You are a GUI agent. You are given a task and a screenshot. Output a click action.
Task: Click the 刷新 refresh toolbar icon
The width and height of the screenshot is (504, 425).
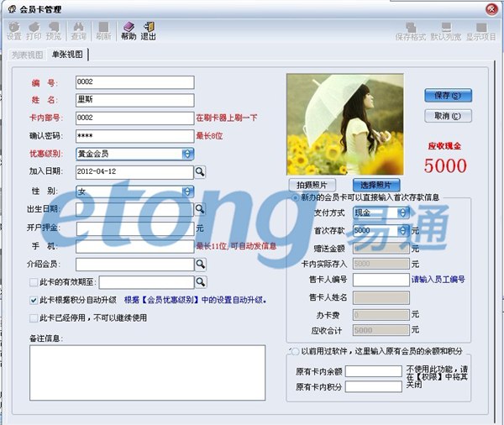click(x=103, y=31)
